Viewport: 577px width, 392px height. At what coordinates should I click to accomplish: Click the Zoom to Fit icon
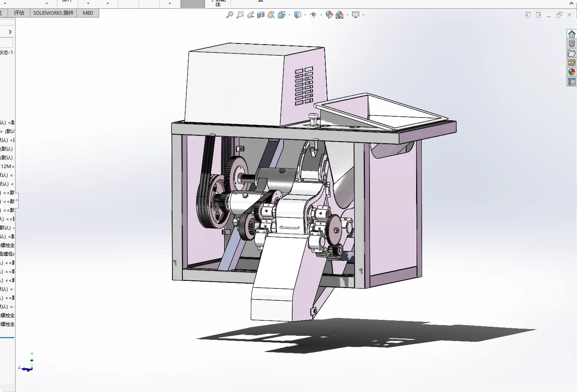coord(230,15)
